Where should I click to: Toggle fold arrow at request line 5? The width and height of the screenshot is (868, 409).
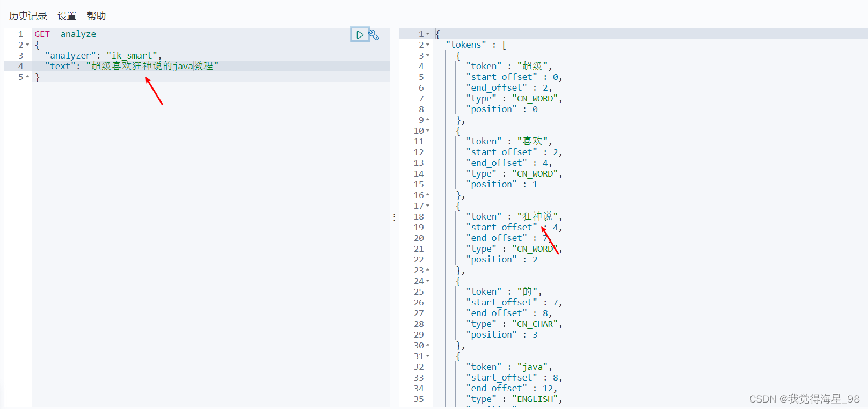27,77
